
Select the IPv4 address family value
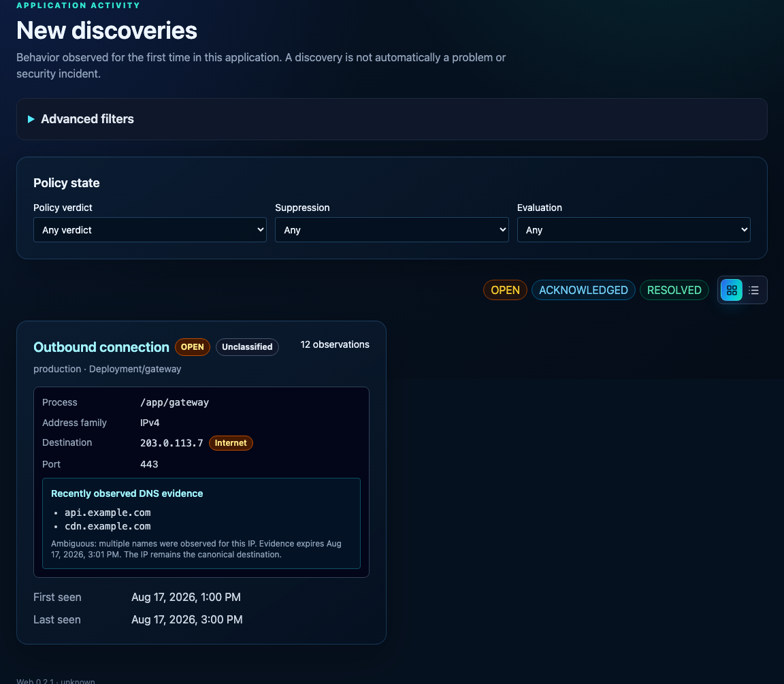tap(150, 423)
